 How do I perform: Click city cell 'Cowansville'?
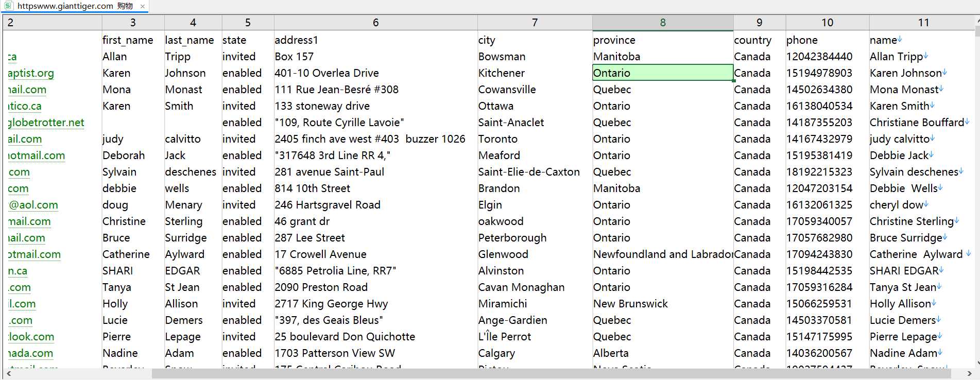point(535,90)
